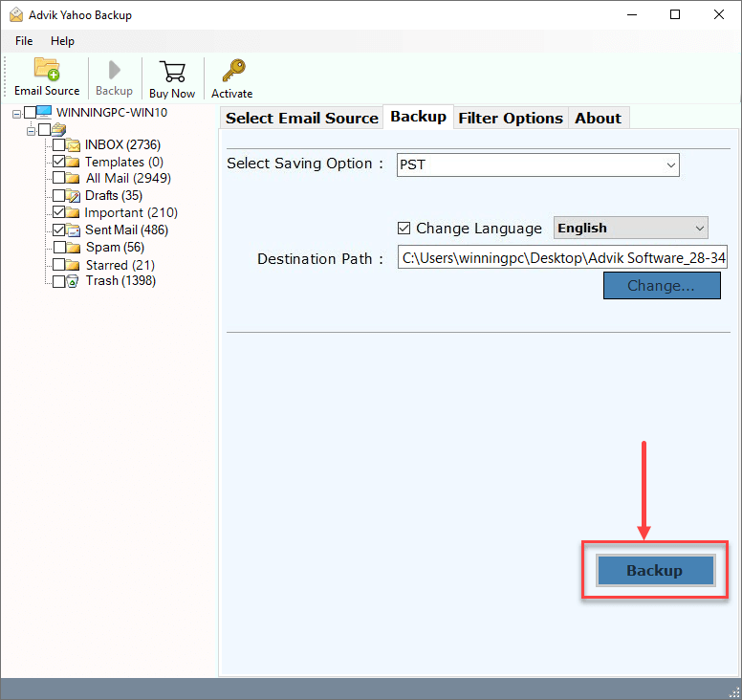742x700 pixels.
Task: Select the Important (210) label
Action: 131,212
